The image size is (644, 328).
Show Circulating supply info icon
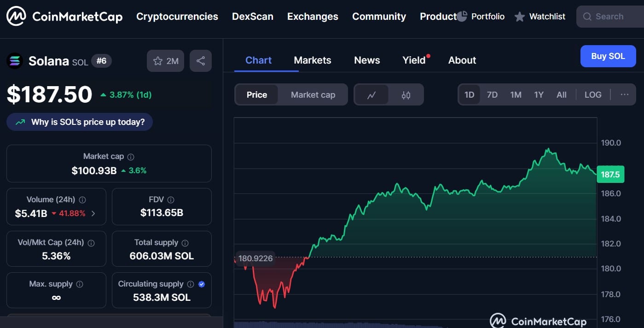tap(191, 284)
